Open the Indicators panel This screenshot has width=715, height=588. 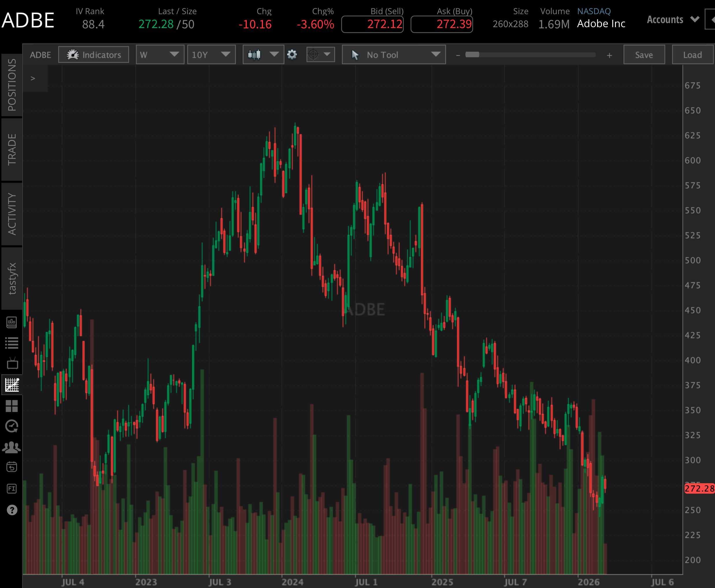click(x=93, y=55)
